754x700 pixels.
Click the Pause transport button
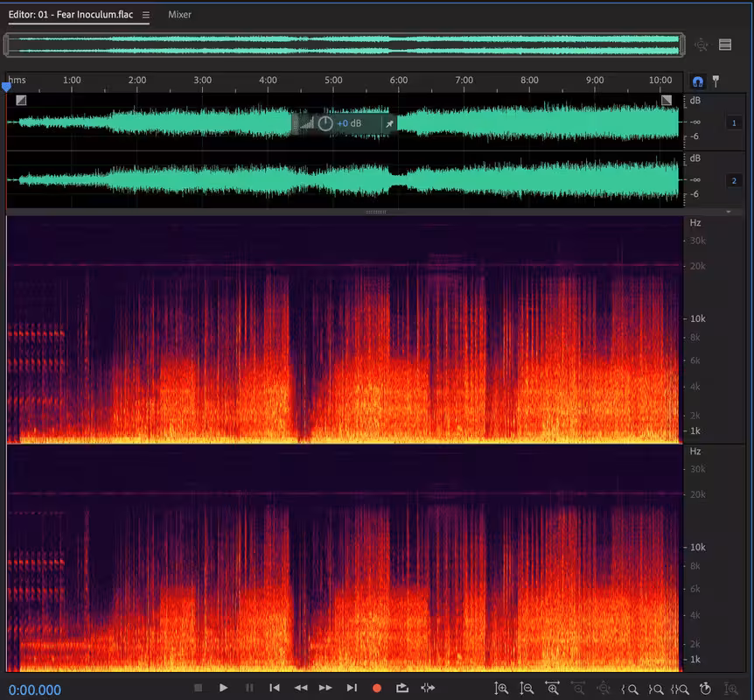[249, 688]
